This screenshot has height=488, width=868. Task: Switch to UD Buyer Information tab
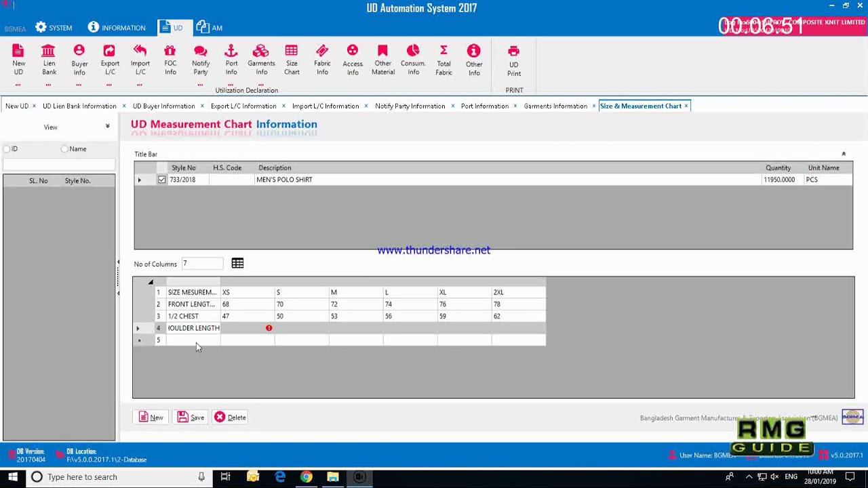click(x=163, y=106)
